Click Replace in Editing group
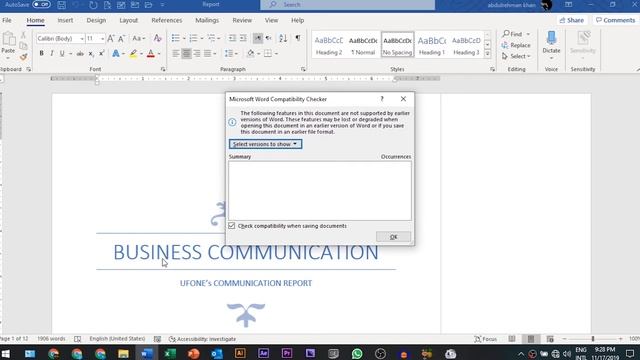The image size is (640, 360). coord(516,45)
